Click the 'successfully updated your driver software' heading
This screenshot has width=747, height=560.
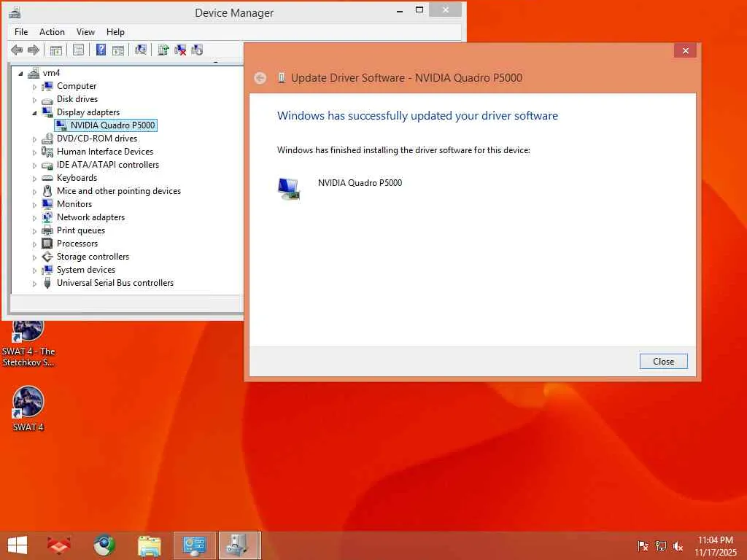click(417, 116)
